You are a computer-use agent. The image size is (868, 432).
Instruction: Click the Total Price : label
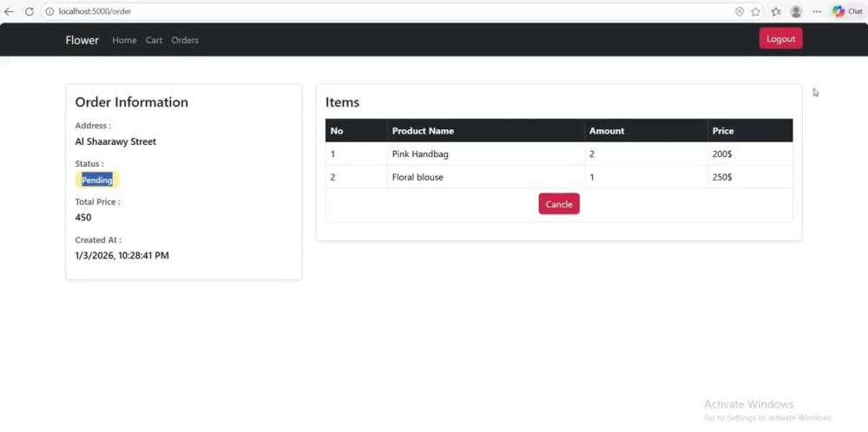[97, 202]
